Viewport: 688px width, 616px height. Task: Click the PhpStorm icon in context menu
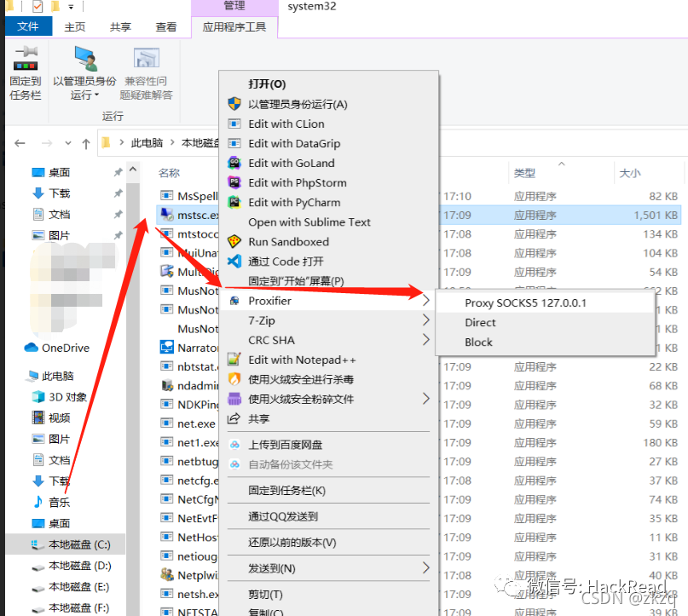(x=234, y=182)
